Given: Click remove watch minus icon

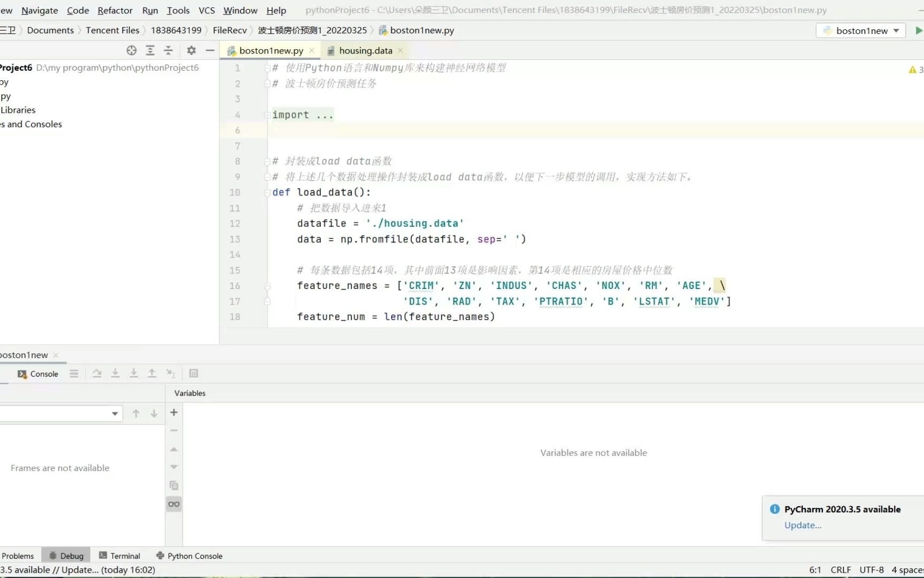Looking at the screenshot, I should click(174, 431).
